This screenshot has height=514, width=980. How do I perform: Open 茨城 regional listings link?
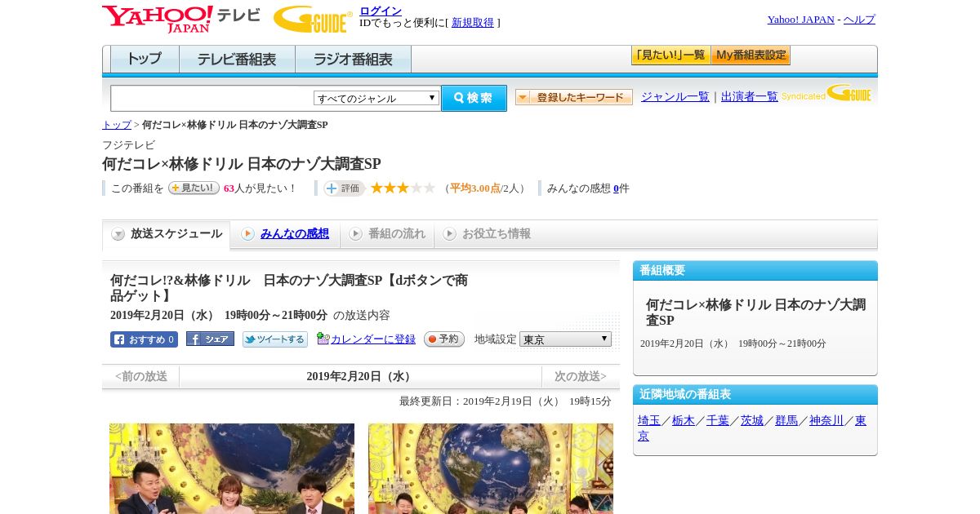tap(752, 421)
